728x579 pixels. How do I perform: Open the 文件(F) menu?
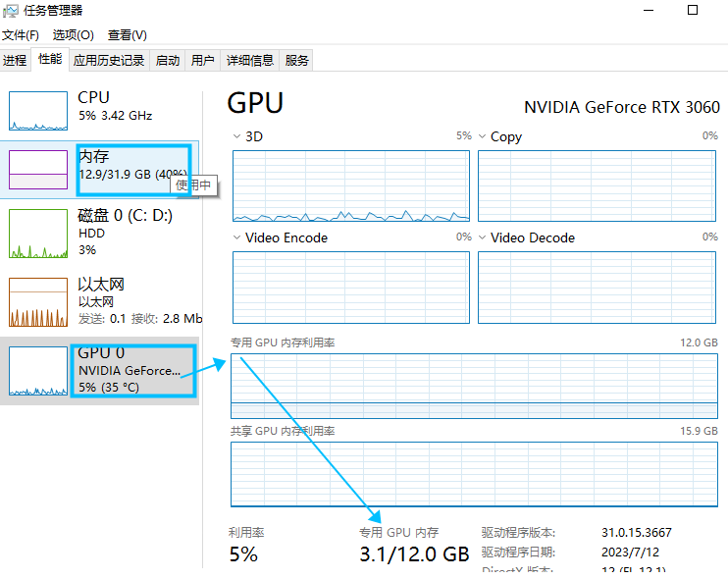[x=20, y=35]
